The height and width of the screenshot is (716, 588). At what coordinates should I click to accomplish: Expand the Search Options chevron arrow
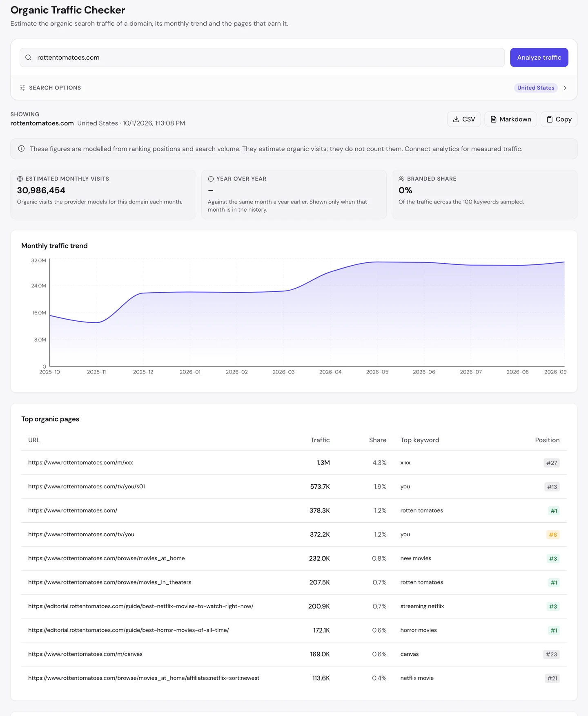565,88
